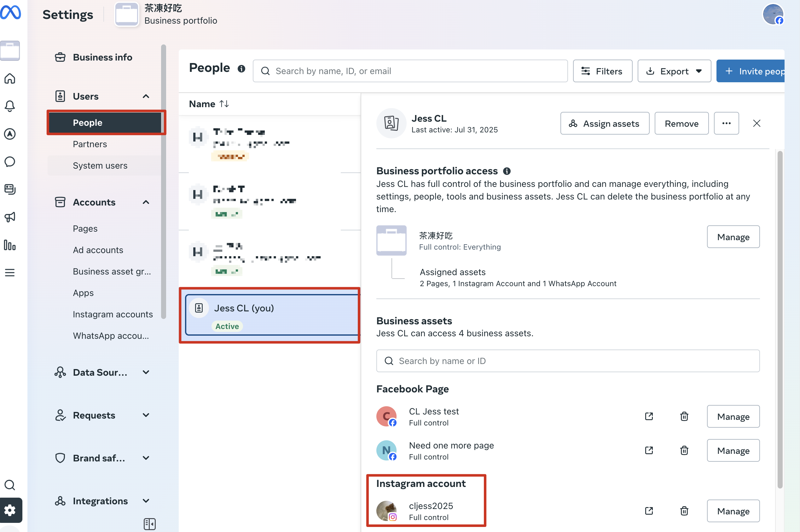This screenshot has height=532, width=800.
Task: Close the Jess CL details panel
Action: pyautogui.click(x=757, y=123)
